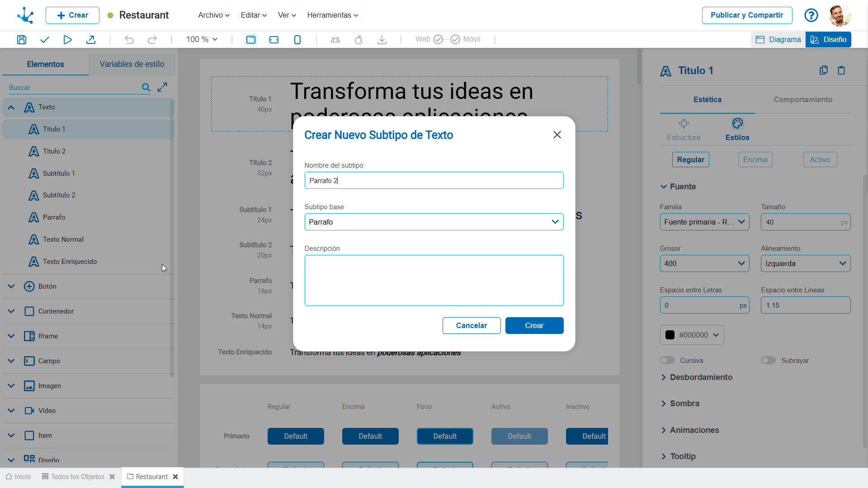Select the mobile device view icon
This screenshot has width=868, height=488.
297,40
